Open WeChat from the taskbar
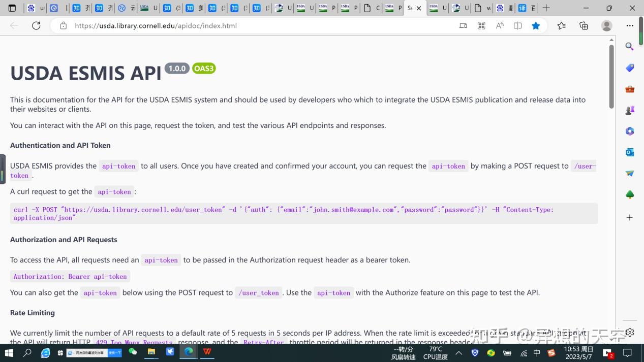This screenshot has width=644, height=362. click(x=133, y=352)
